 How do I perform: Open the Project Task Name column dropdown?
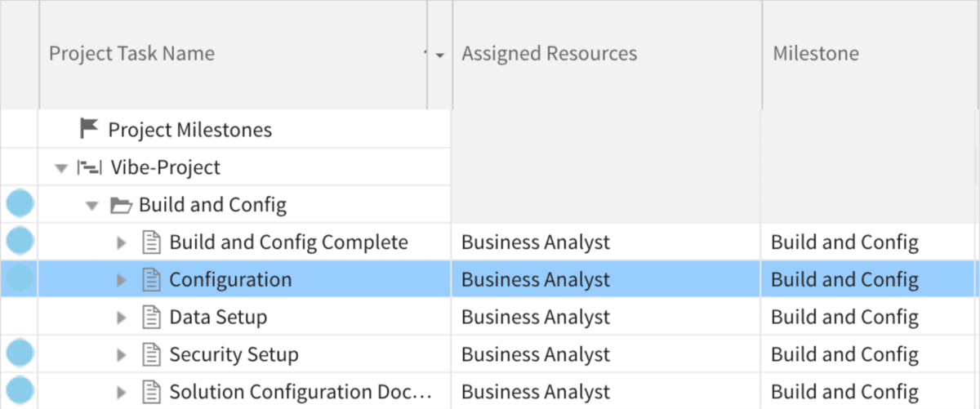tap(440, 55)
